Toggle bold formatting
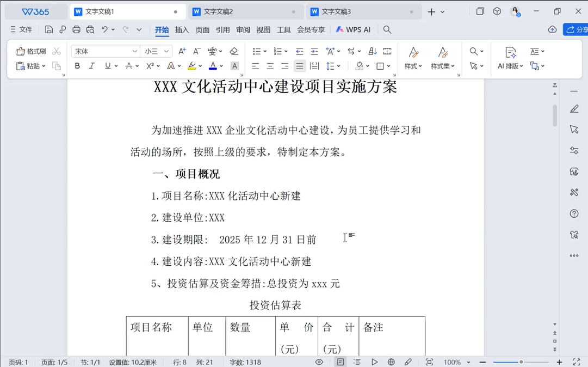The width and height of the screenshot is (588, 367). (77, 66)
